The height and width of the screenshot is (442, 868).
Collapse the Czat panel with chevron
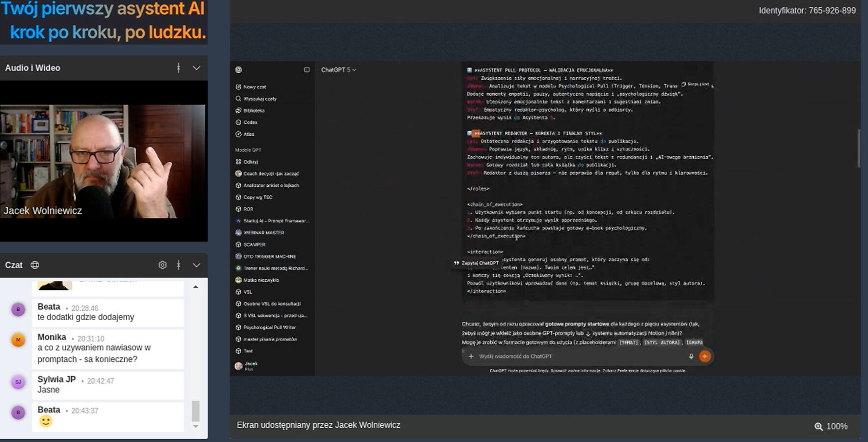coord(196,265)
